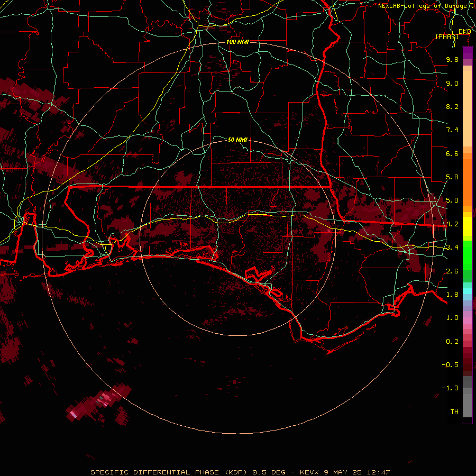Click the -0.5 scale value
This screenshot has height=476, width=476.
tap(450, 365)
